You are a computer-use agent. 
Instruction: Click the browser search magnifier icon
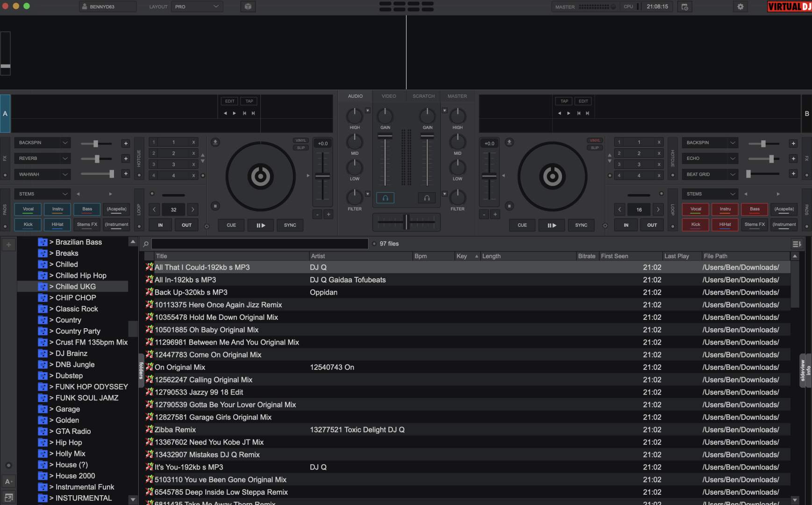tap(146, 244)
